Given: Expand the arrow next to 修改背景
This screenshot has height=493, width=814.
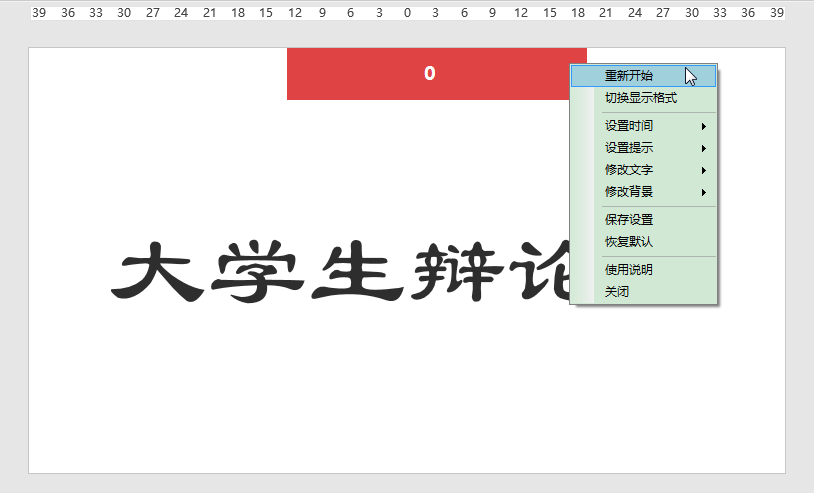Looking at the screenshot, I should click(703, 193).
